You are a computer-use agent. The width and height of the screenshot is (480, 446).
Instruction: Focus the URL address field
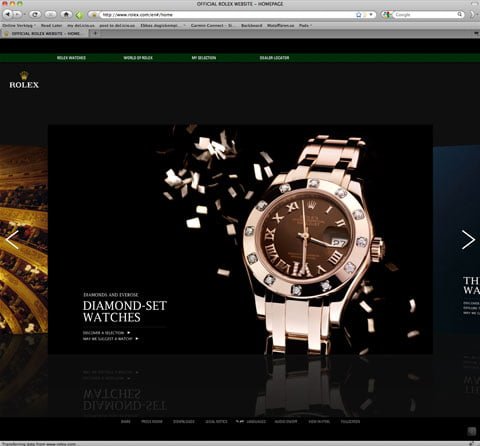[227, 15]
